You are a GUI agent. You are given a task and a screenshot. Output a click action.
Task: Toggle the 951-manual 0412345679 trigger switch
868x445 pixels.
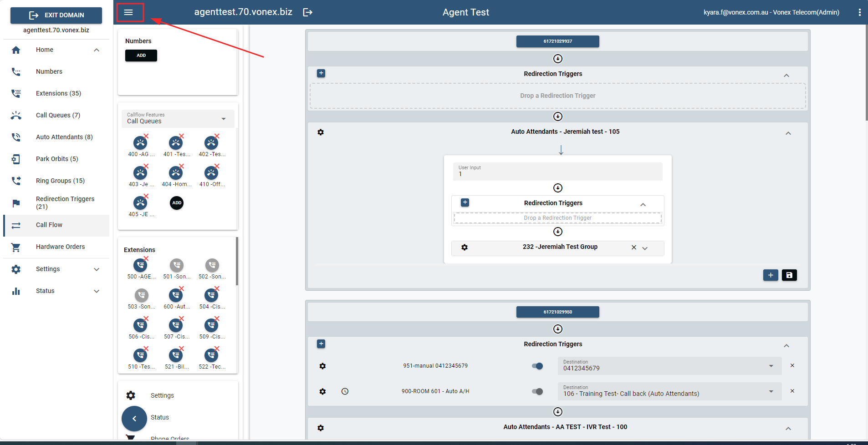[537, 366]
